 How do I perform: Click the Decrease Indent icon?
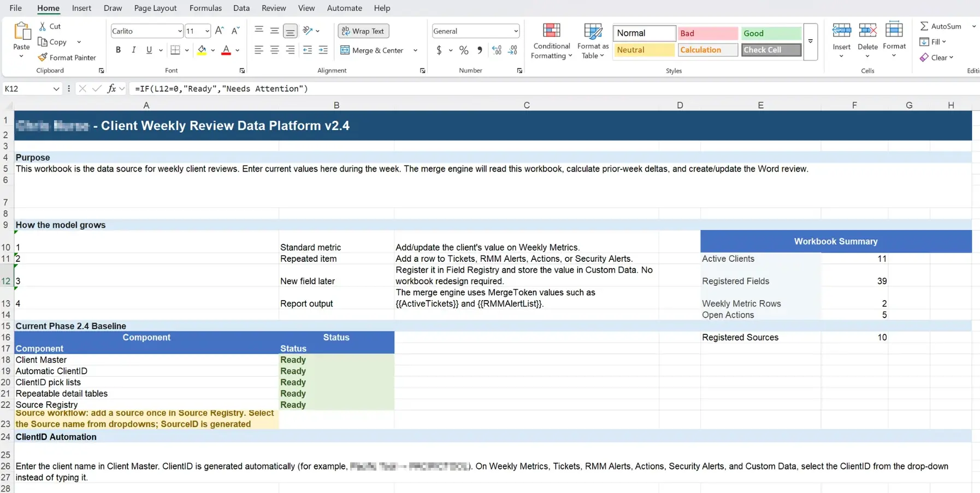pyautogui.click(x=308, y=50)
